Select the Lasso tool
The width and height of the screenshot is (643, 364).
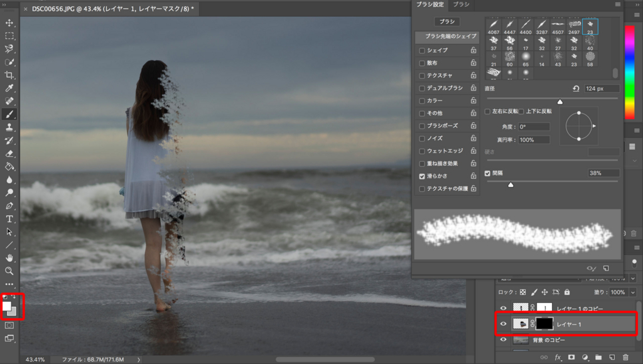point(9,49)
